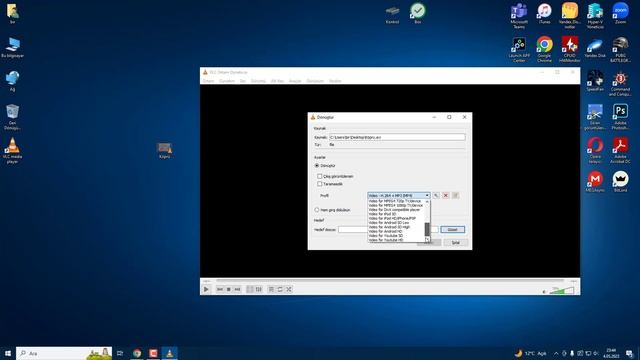Screen dimensions: 640x360
Task: Open Görüntü menu in VLC
Action: [258, 81]
